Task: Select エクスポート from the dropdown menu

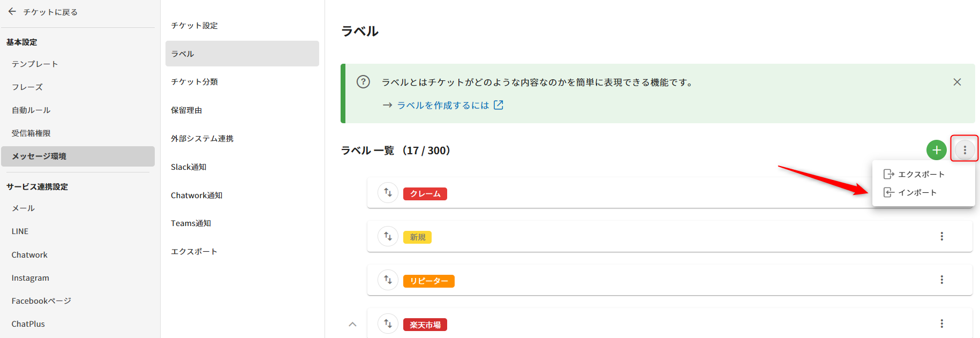Action: 921,174
